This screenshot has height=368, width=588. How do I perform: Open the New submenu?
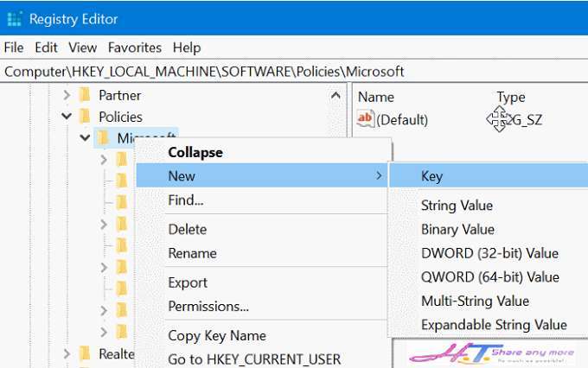[262, 175]
